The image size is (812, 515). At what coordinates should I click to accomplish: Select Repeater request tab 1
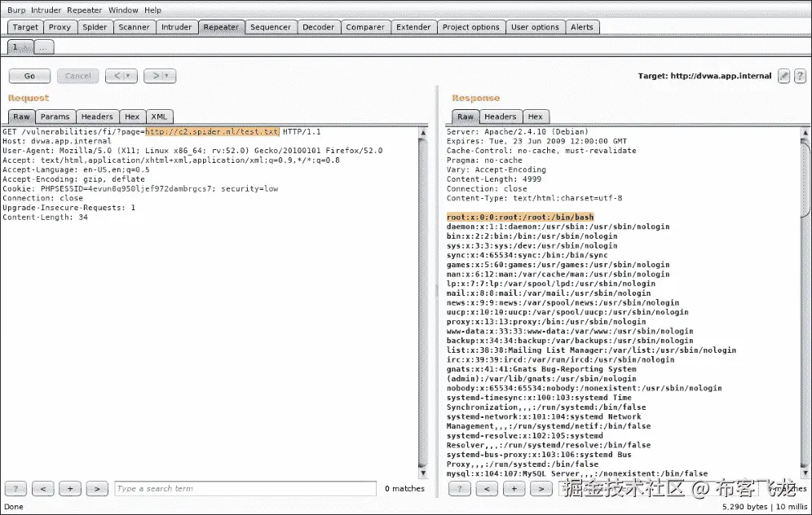(x=20, y=47)
